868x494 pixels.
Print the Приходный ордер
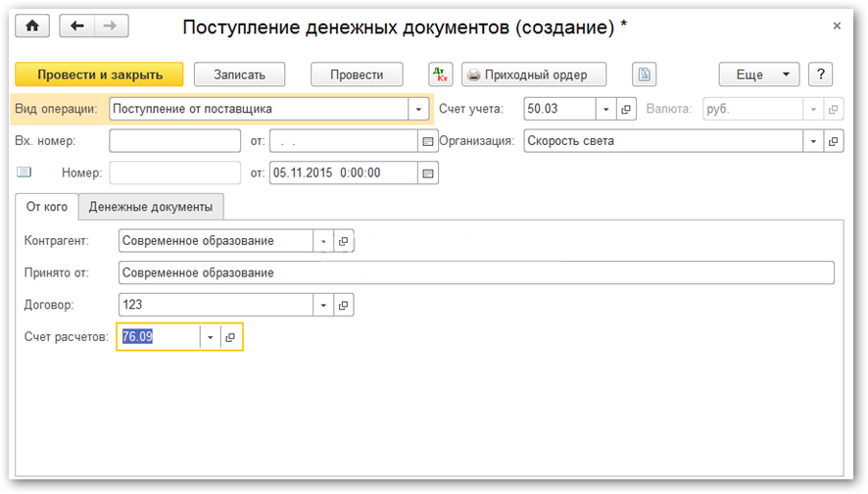(x=534, y=74)
